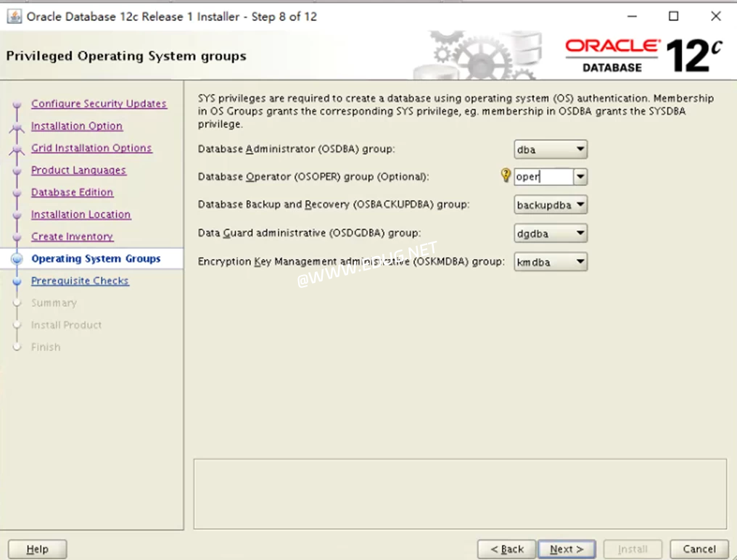
Task: Open the OSKMDBA dropdown showing kmdba
Action: (x=551, y=262)
